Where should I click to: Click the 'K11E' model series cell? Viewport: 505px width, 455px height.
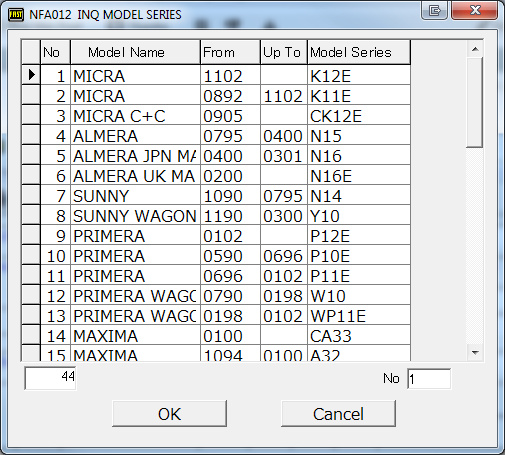(359, 95)
